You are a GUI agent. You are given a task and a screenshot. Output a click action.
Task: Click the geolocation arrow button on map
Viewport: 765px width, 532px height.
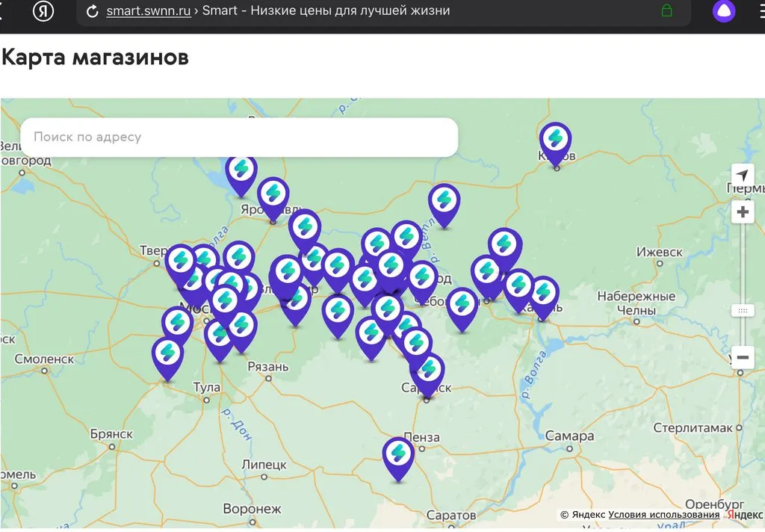click(742, 175)
